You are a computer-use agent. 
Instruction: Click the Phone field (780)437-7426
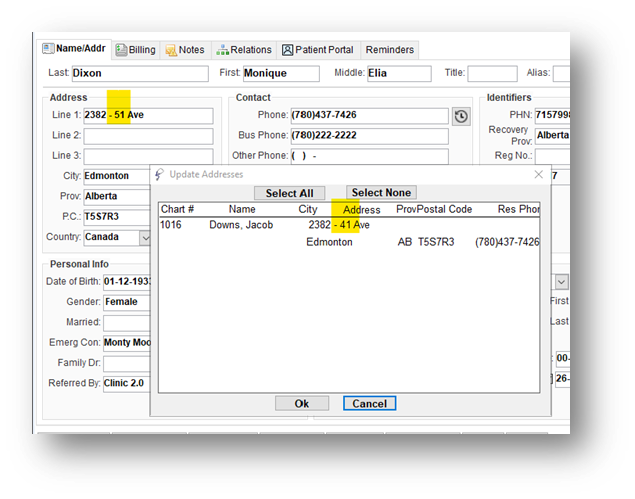pyautogui.click(x=369, y=116)
